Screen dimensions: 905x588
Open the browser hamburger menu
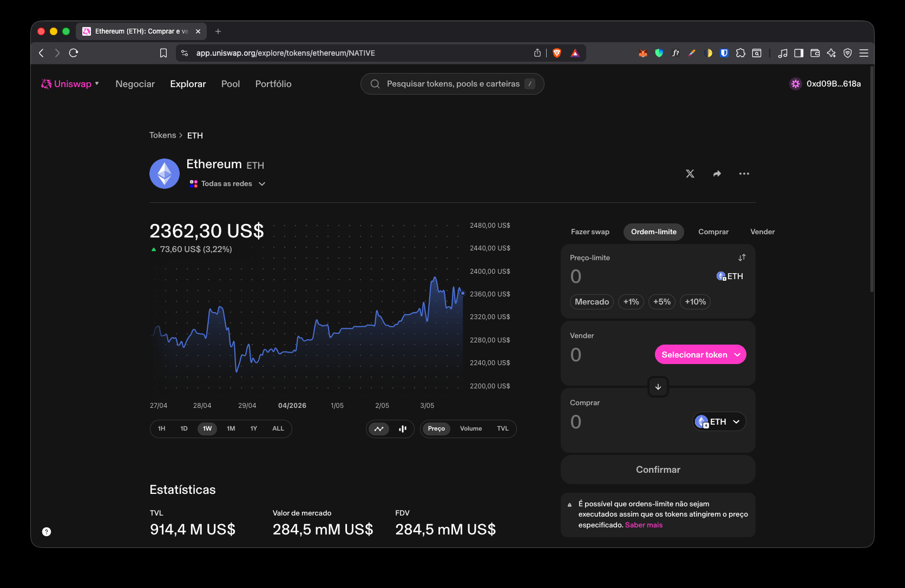point(864,53)
